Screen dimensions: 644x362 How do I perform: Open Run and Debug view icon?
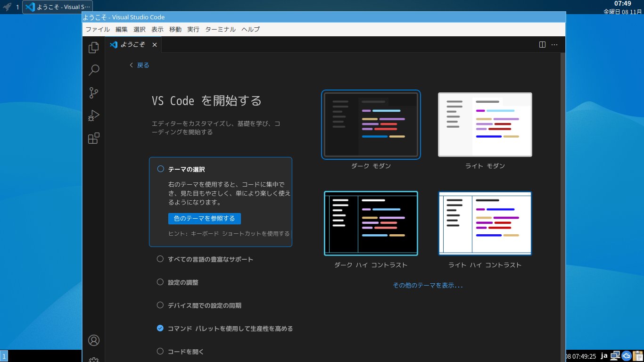click(x=94, y=115)
